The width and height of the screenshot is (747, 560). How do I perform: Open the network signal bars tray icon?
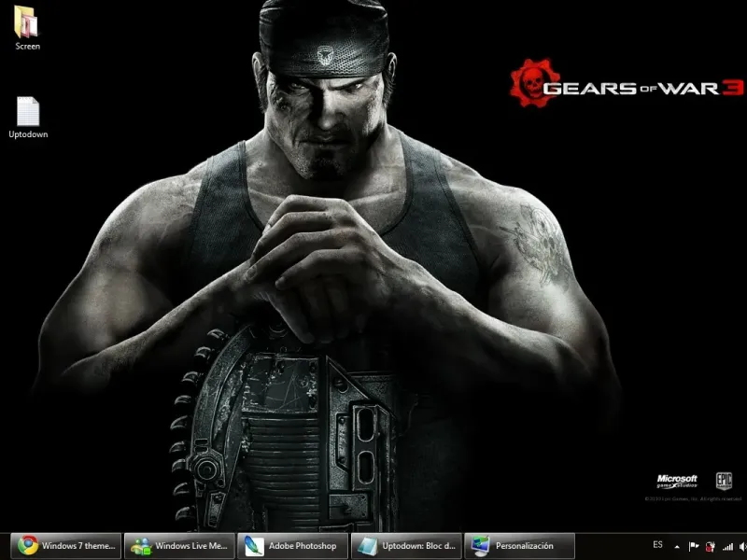[727, 547]
